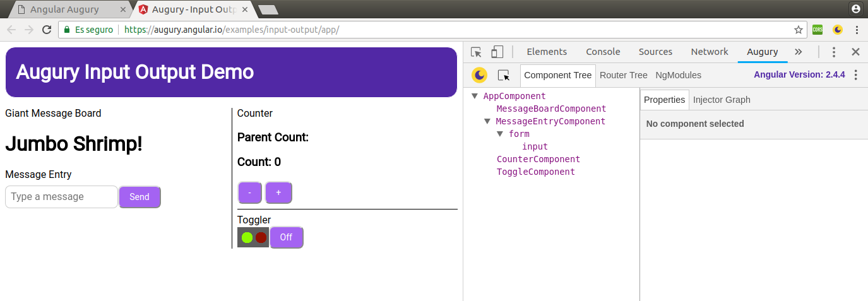Collapse the AppComponent tree node
This screenshot has width=868, height=301.
coord(475,97)
